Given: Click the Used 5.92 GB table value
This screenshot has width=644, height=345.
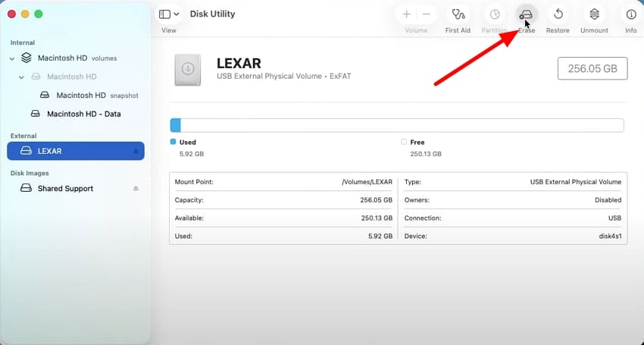Looking at the screenshot, I should [380, 236].
